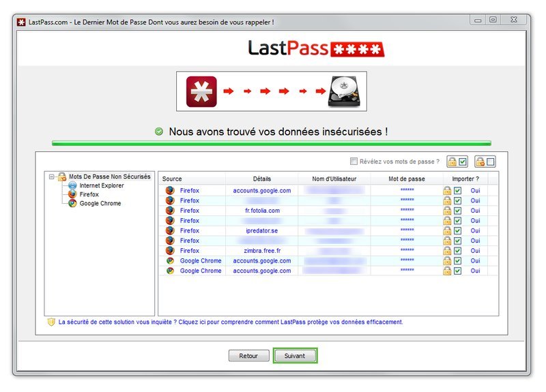
Task: Click the padlock icon in the fr.fotolia.com row
Action: [447, 211]
